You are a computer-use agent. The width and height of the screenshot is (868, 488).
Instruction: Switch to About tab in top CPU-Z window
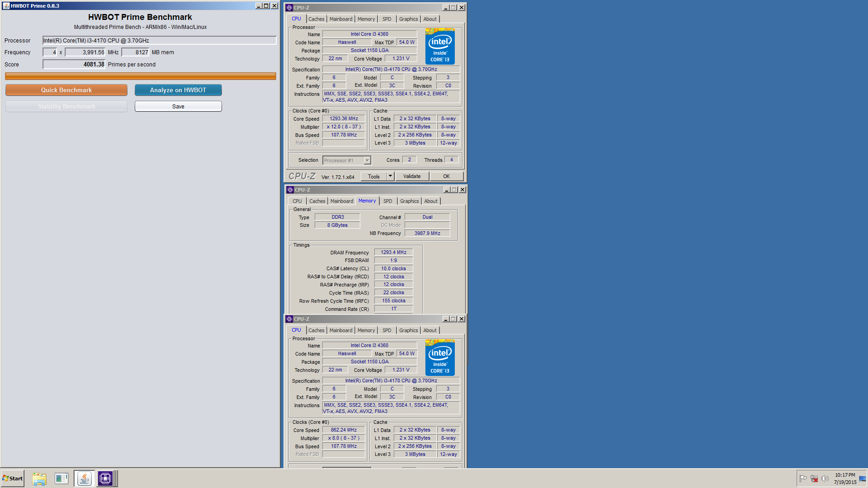[430, 19]
